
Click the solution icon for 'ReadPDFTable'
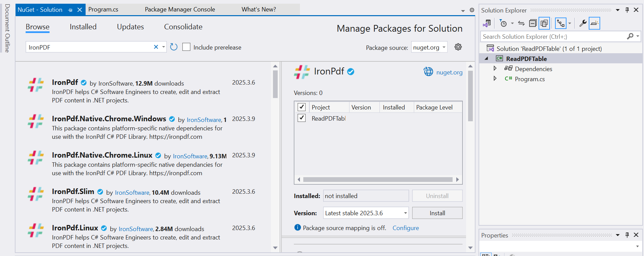[x=490, y=48]
